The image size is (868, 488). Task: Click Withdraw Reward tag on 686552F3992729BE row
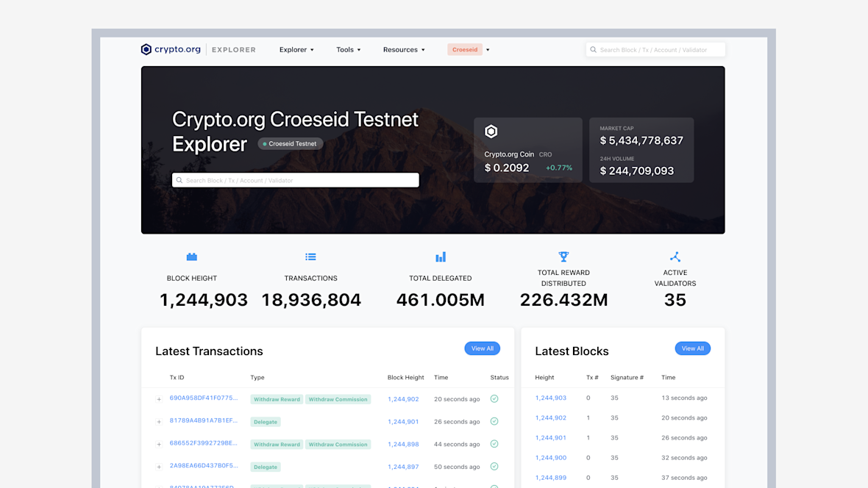(277, 445)
